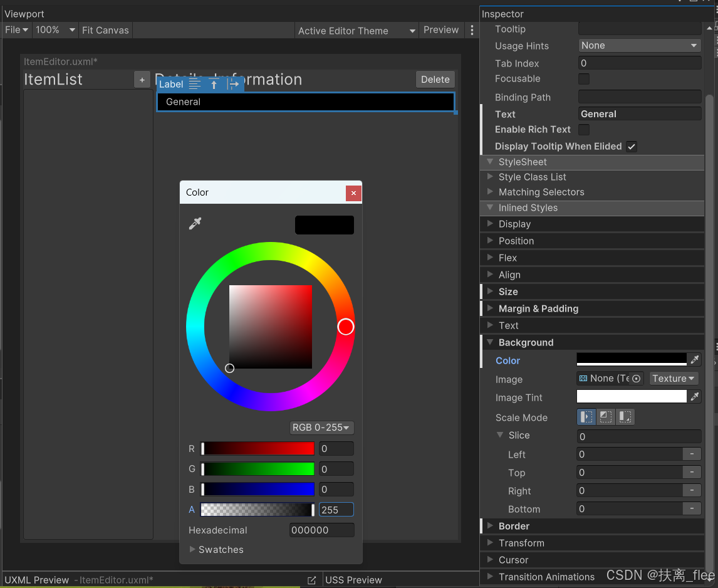Open the Texture type dropdown
The width and height of the screenshot is (718, 588).
point(674,379)
